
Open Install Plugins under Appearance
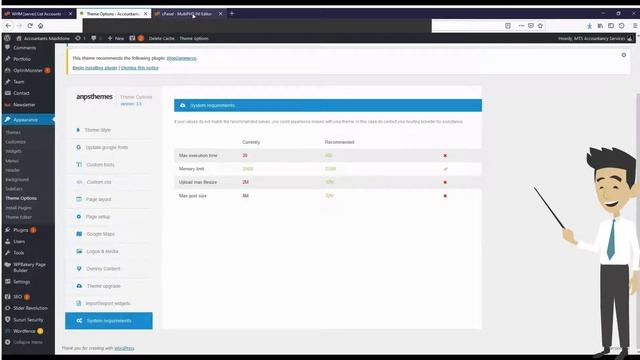click(18, 208)
